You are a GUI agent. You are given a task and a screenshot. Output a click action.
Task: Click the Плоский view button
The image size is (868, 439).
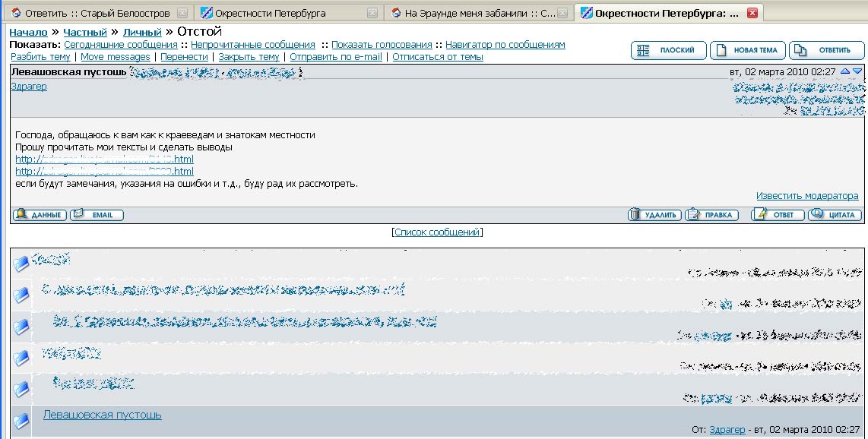(668, 51)
